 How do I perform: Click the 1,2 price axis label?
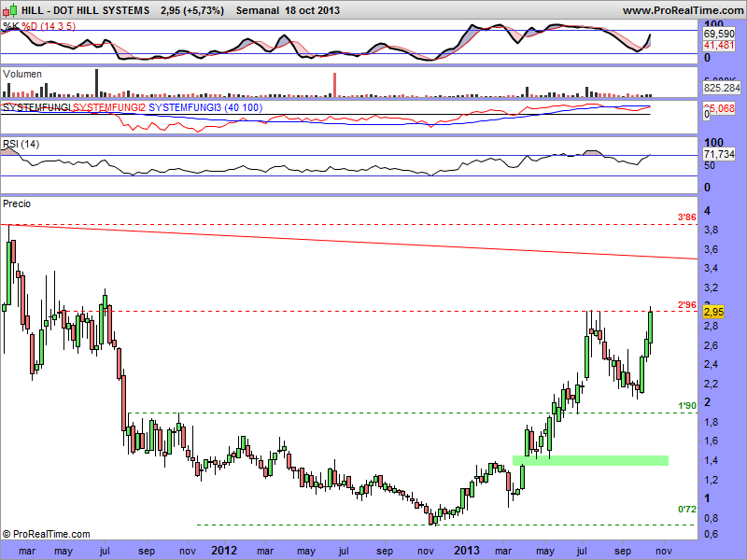click(x=712, y=480)
